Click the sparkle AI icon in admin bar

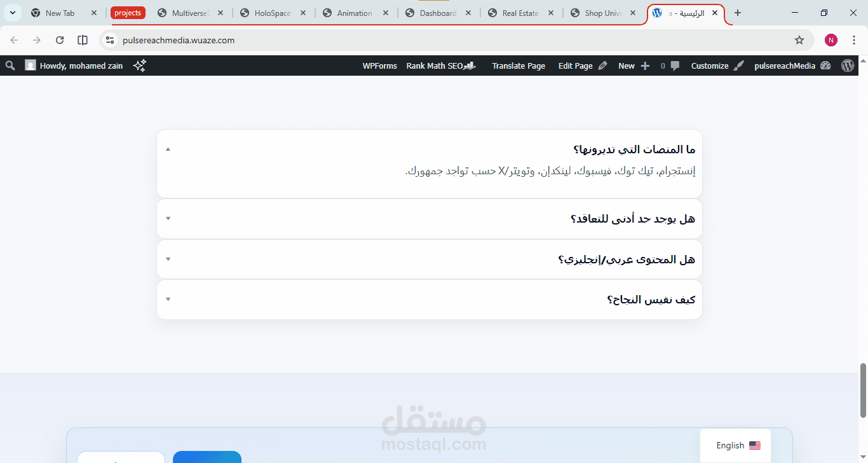coord(140,66)
